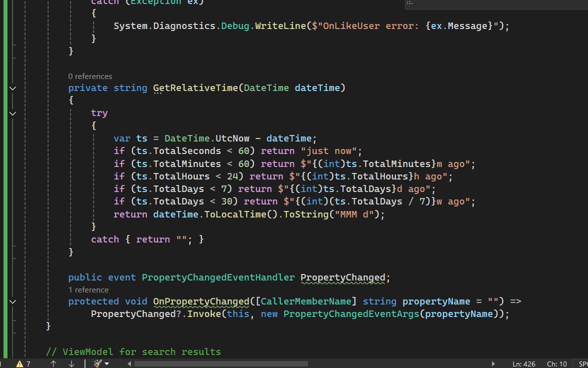The width and height of the screenshot is (588, 368).
Task: Click the 'h ago' string text
Action: point(428,176)
